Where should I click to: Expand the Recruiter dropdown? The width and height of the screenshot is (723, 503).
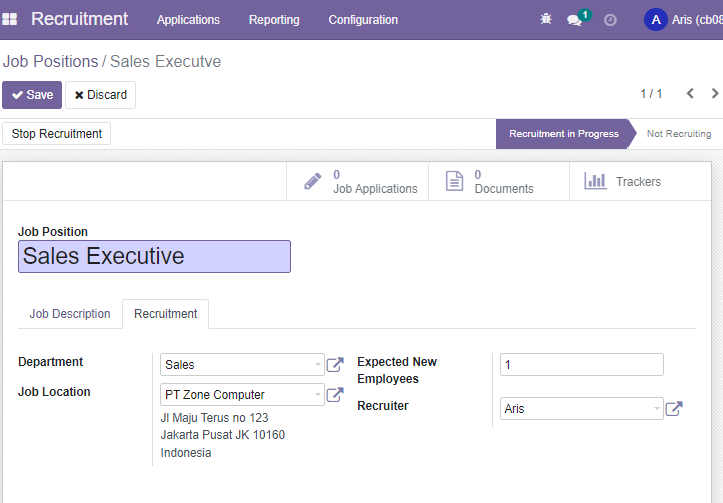(x=657, y=408)
